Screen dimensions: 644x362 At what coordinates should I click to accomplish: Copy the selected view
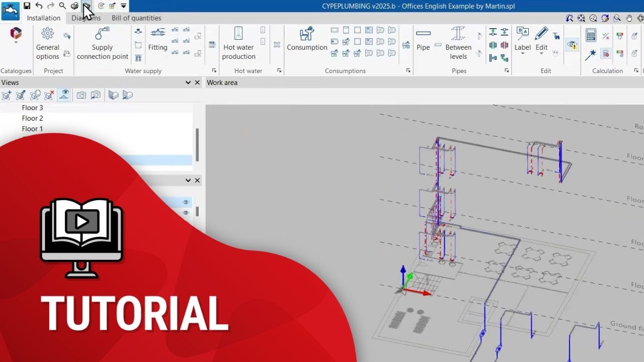click(35, 95)
